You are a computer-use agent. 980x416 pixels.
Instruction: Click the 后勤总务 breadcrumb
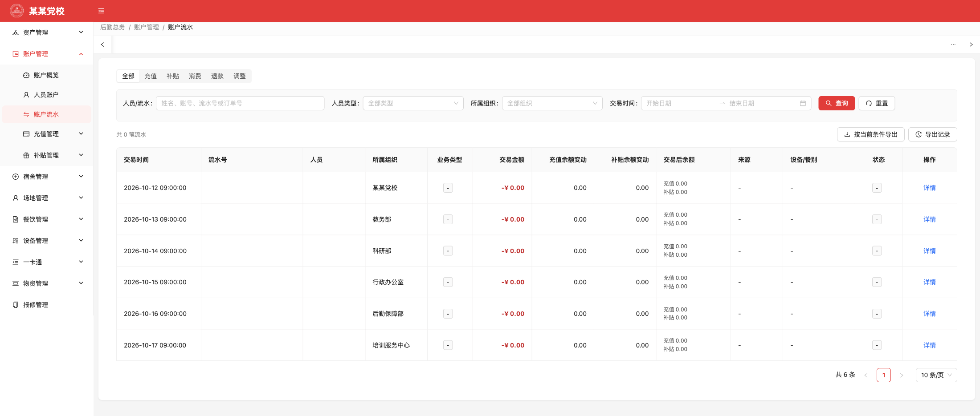(113, 27)
